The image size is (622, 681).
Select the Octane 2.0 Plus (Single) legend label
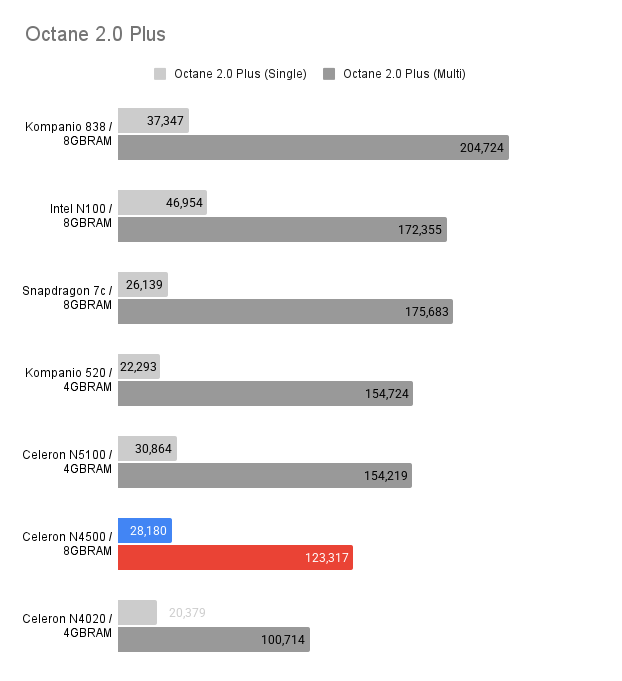pyautogui.click(x=240, y=74)
